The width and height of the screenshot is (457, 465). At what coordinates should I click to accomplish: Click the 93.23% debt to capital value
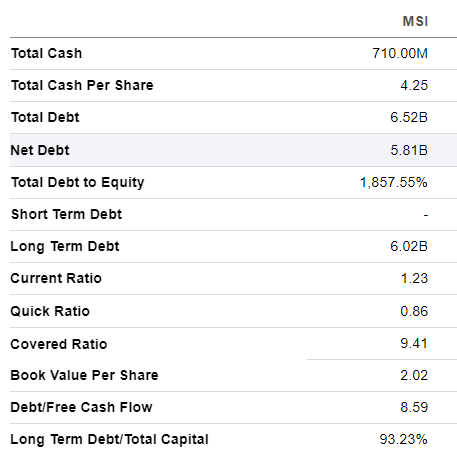pyautogui.click(x=403, y=439)
